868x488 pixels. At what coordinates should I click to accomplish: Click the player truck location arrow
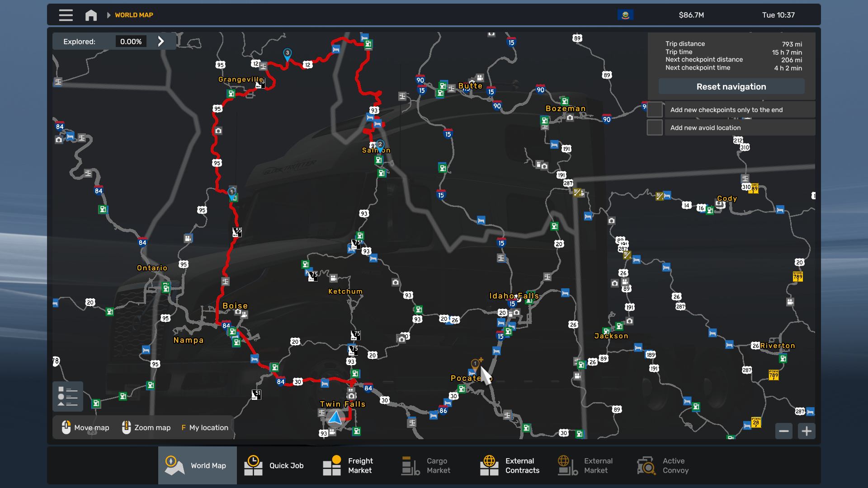(335, 418)
